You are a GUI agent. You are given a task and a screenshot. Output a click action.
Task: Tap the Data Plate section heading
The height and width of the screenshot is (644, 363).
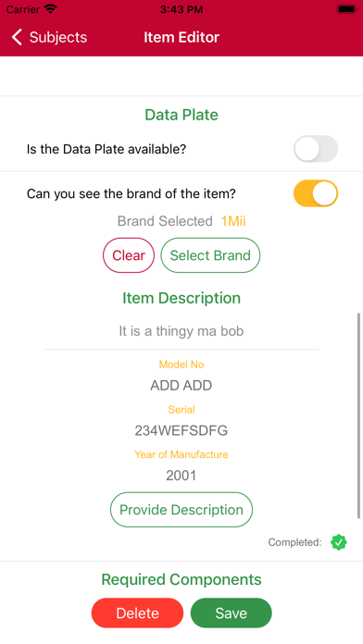[181, 115]
